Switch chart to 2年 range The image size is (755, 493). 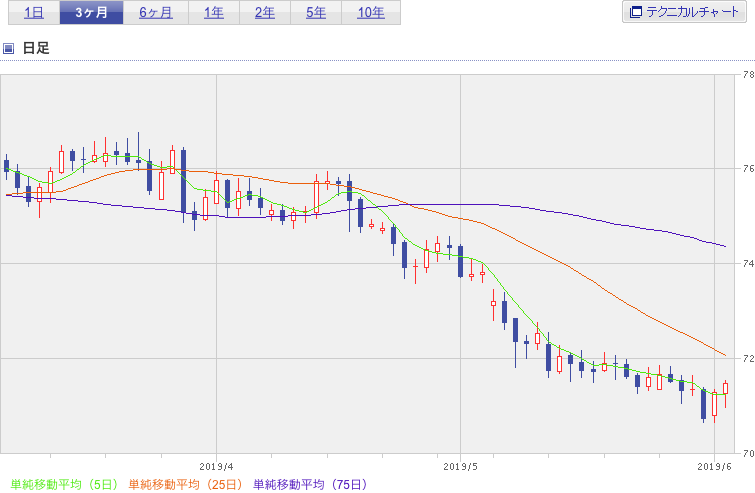click(265, 13)
